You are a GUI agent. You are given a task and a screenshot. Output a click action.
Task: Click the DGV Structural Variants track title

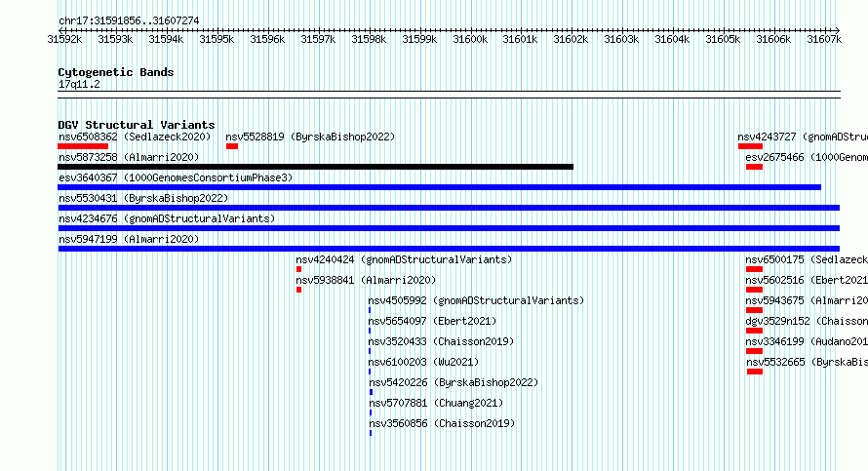tap(137, 125)
